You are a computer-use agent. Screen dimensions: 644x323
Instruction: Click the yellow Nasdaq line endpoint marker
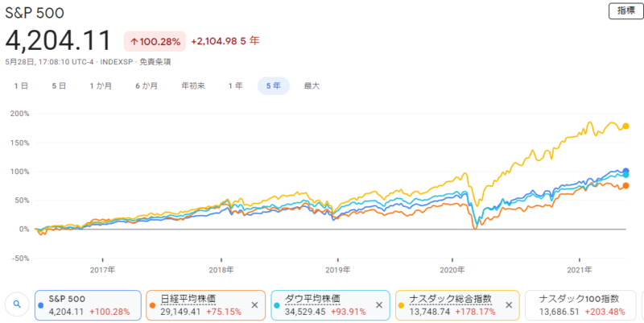(x=626, y=126)
